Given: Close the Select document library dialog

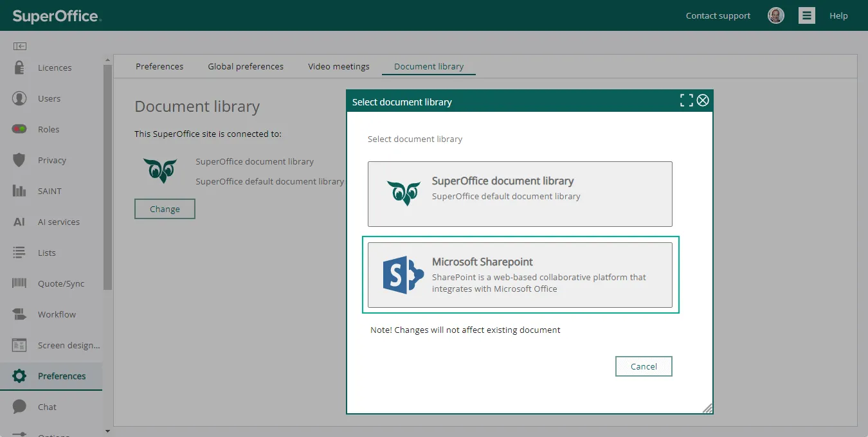Looking at the screenshot, I should click(703, 100).
